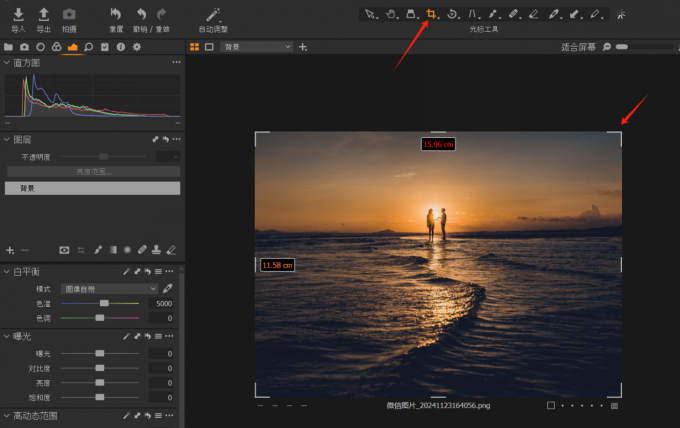The width and height of the screenshot is (680, 428).
Task: Click the redo arrow above 重做
Action: 161,14
